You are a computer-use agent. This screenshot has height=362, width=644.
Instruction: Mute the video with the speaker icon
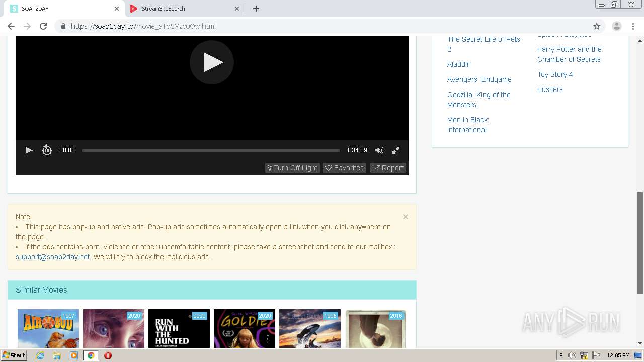point(379,150)
